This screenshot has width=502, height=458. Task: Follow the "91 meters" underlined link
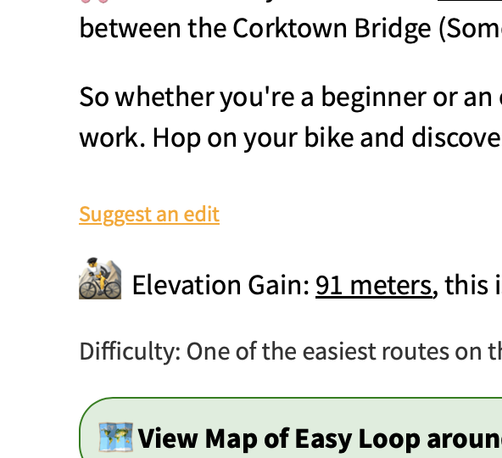374,285
